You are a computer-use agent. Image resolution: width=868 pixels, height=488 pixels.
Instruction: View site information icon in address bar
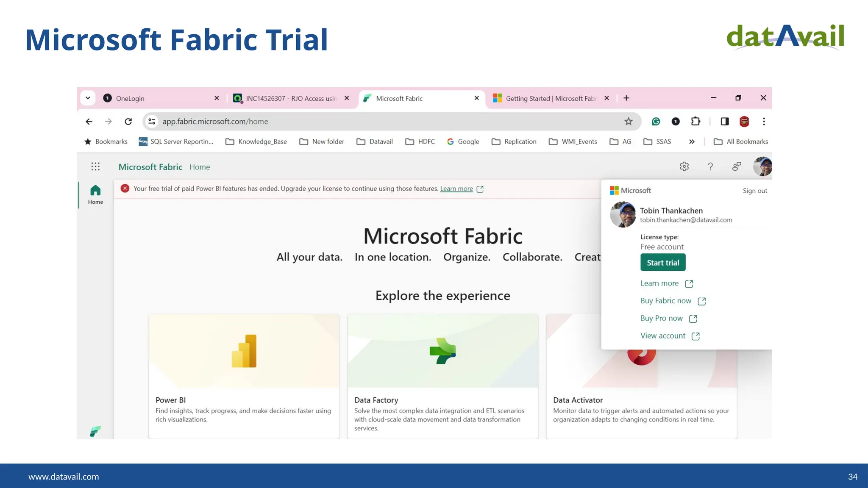click(x=152, y=122)
